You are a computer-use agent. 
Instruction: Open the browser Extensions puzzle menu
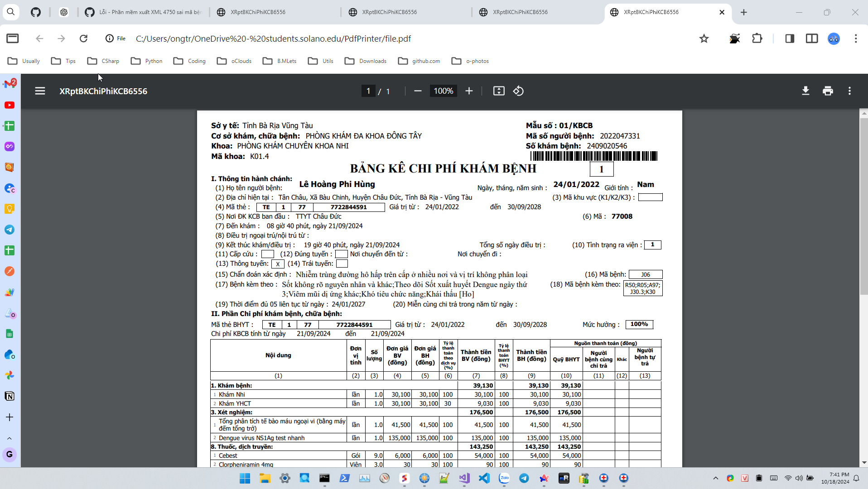click(x=757, y=38)
